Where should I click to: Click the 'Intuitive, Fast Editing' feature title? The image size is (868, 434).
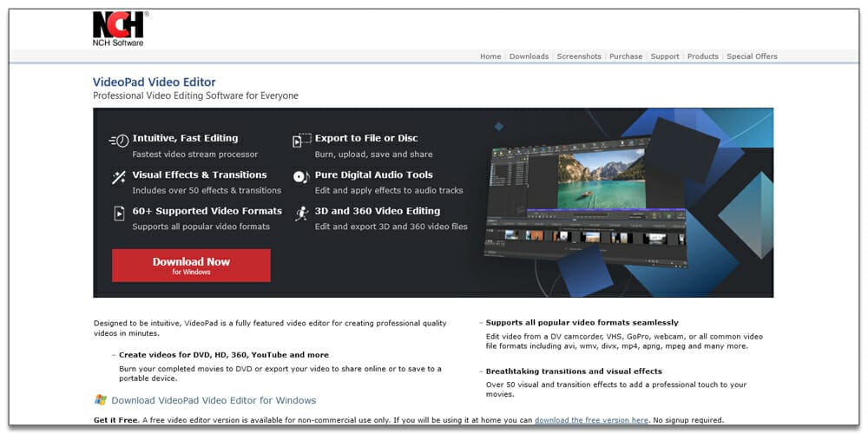(185, 138)
